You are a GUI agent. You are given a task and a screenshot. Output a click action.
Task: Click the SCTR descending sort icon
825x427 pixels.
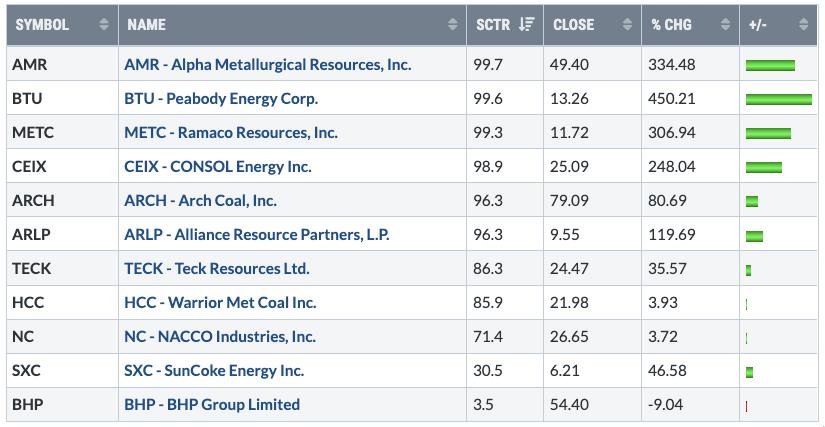coord(526,25)
